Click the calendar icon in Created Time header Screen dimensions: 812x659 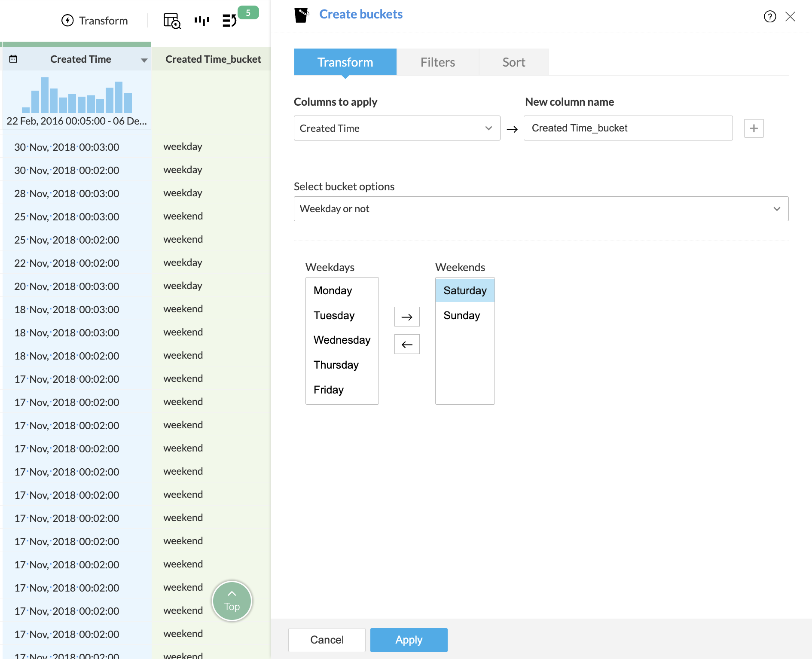click(x=13, y=59)
